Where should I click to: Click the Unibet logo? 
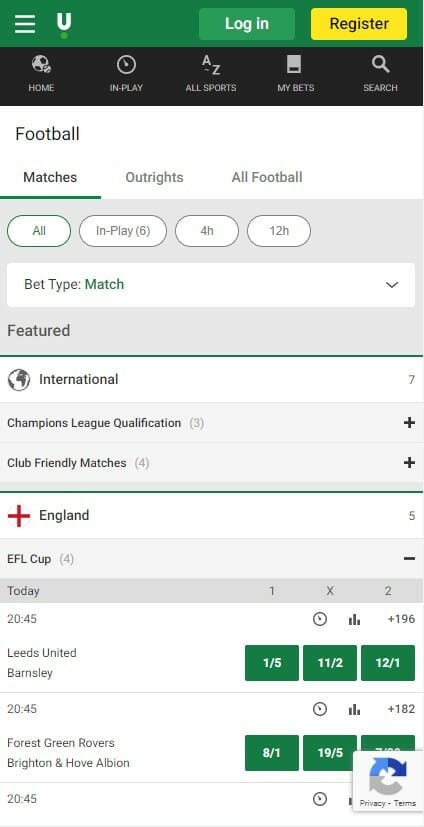64,25
